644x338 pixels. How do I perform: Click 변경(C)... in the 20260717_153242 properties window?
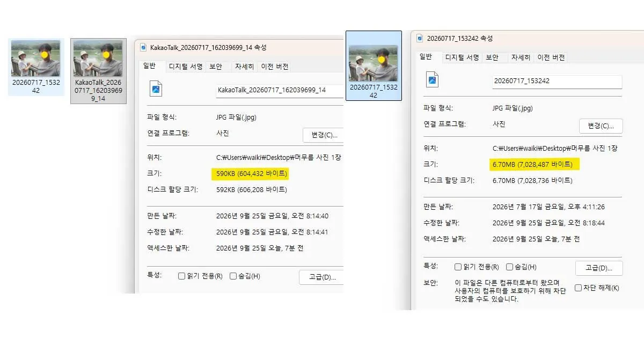[601, 126]
